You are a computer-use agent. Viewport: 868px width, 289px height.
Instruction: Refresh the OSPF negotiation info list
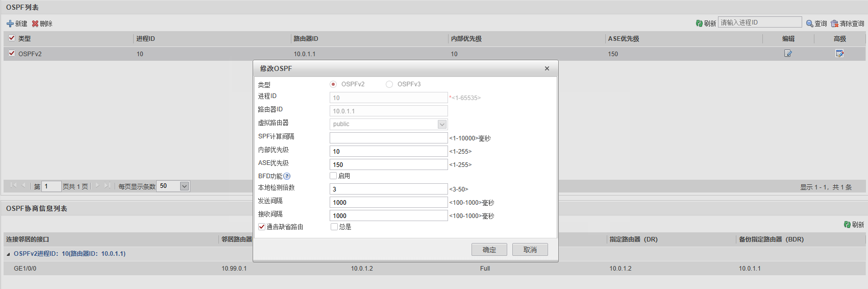(847, 225)
